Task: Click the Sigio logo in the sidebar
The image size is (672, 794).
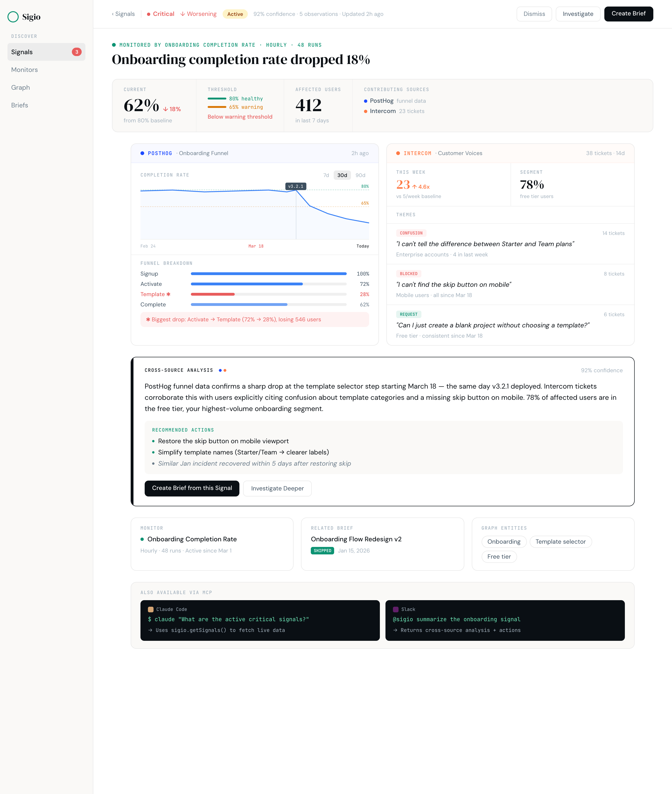Action: (x=24, y=17)
